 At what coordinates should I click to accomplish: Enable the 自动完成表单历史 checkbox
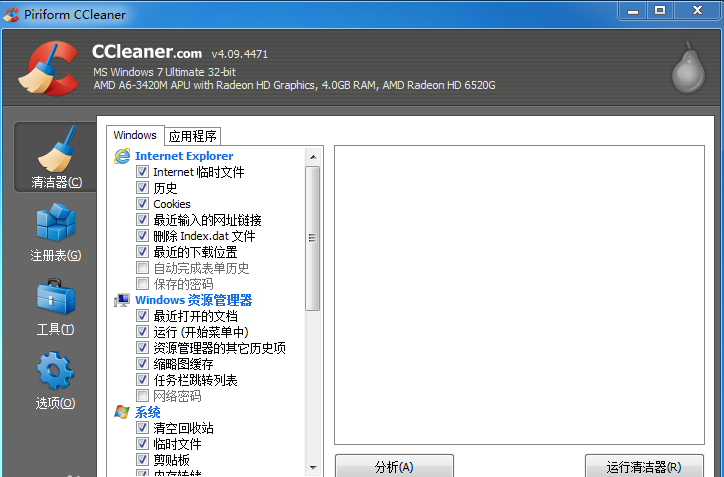click(142, 268)
